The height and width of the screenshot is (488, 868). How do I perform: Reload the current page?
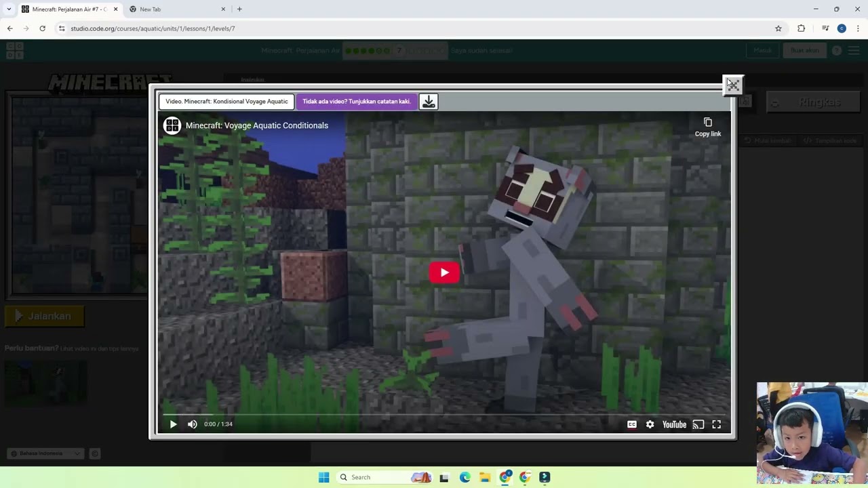click(x=42, y=28)
